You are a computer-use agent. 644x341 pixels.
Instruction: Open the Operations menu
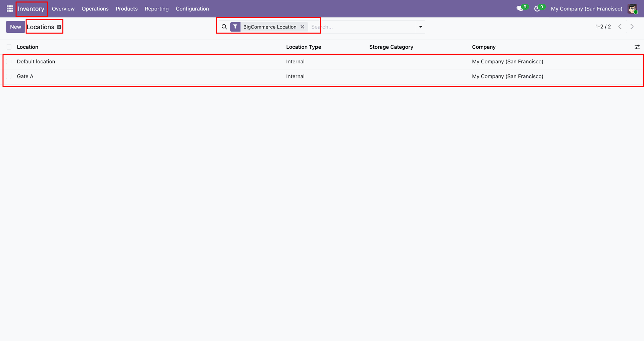(95, 9)
